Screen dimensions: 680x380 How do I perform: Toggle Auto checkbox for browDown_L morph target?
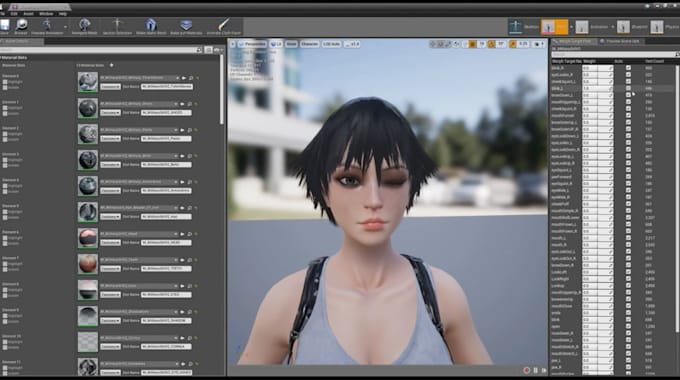point(628,95)
